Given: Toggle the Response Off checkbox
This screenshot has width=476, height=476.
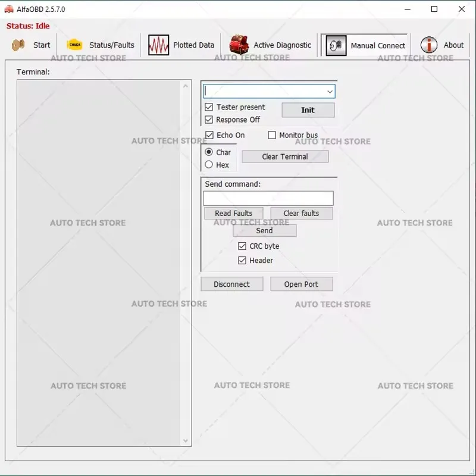Looking at the screenshot, I should (209, 120).
